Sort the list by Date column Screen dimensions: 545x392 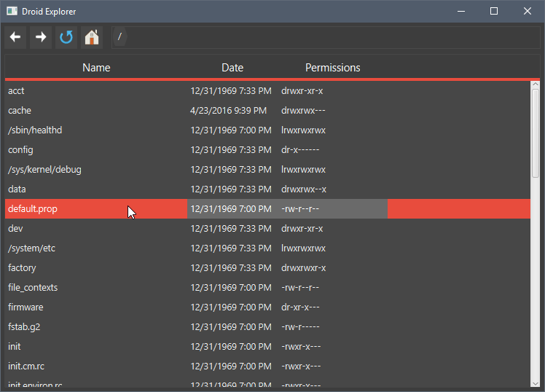click(232, 68)
